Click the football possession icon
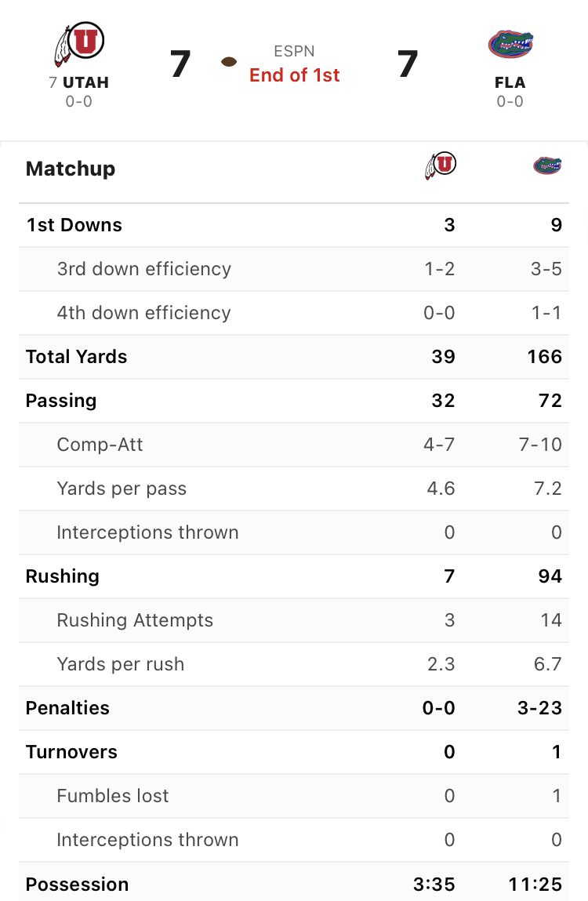588x901 pixels. tap(229, 62)
